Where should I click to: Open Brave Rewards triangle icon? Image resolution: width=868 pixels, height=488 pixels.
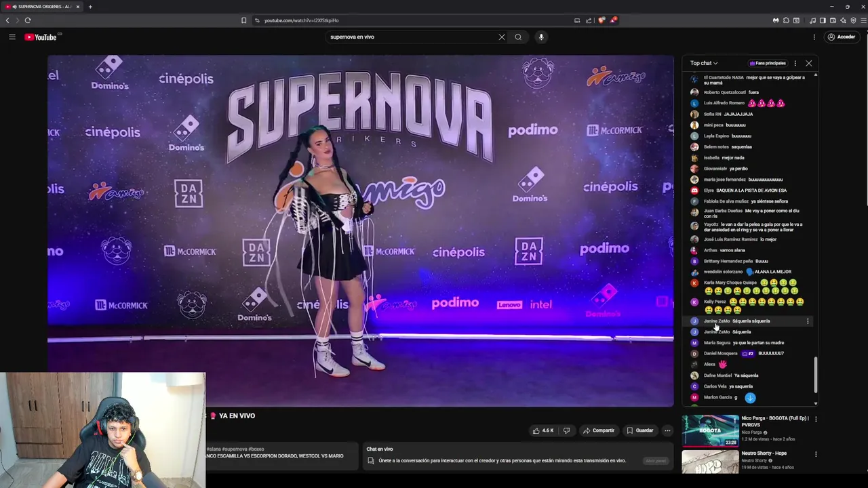coord(613,20)
